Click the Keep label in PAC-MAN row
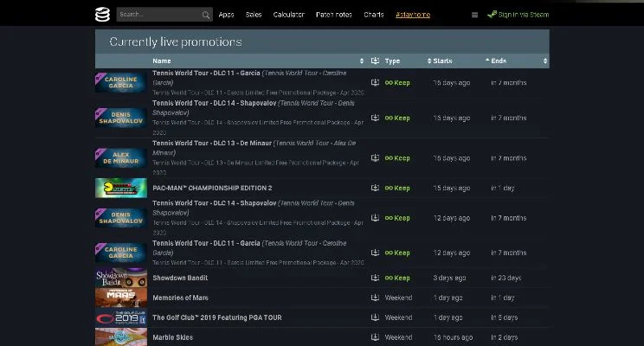This screenshot has width=644, height=346. [x=397, y=188]
